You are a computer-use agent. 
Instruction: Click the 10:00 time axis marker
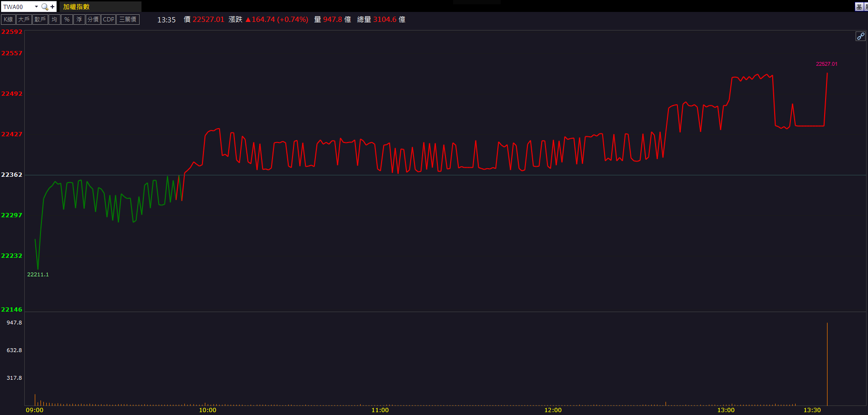coord(208,410)
